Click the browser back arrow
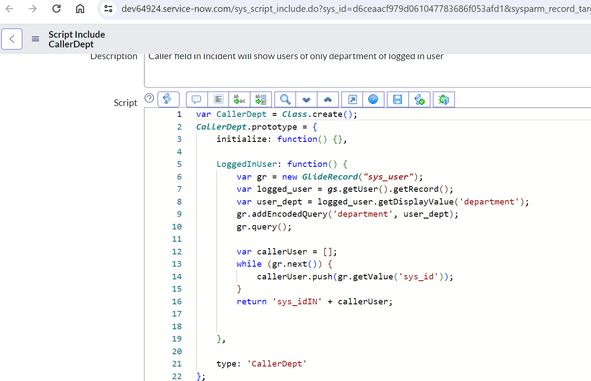 pos(9,8)
